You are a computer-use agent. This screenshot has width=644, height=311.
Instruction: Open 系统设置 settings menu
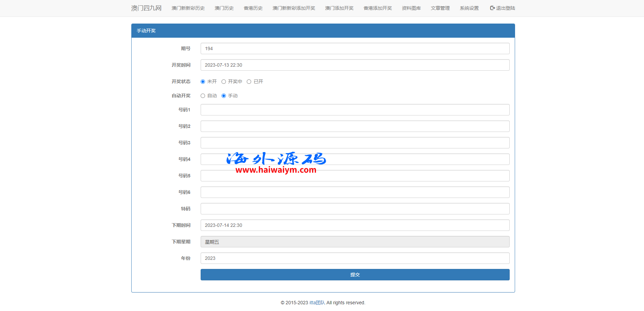click(469, 8)
